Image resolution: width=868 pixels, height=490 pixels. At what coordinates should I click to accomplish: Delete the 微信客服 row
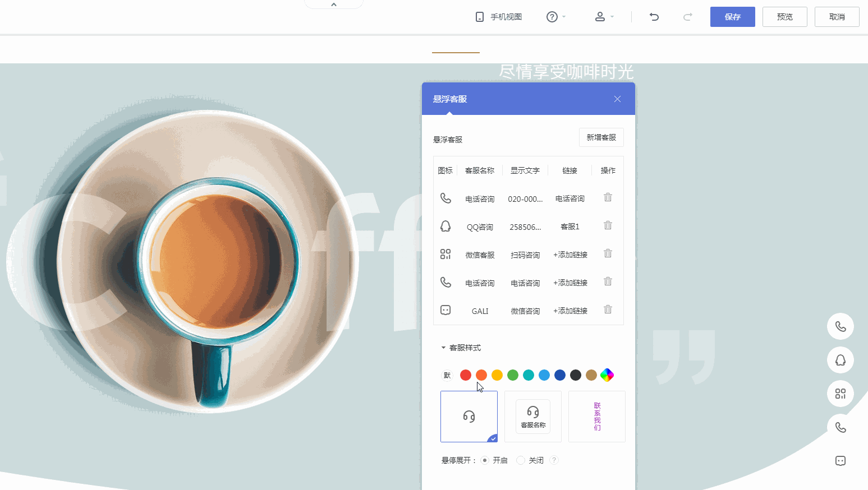608,253
